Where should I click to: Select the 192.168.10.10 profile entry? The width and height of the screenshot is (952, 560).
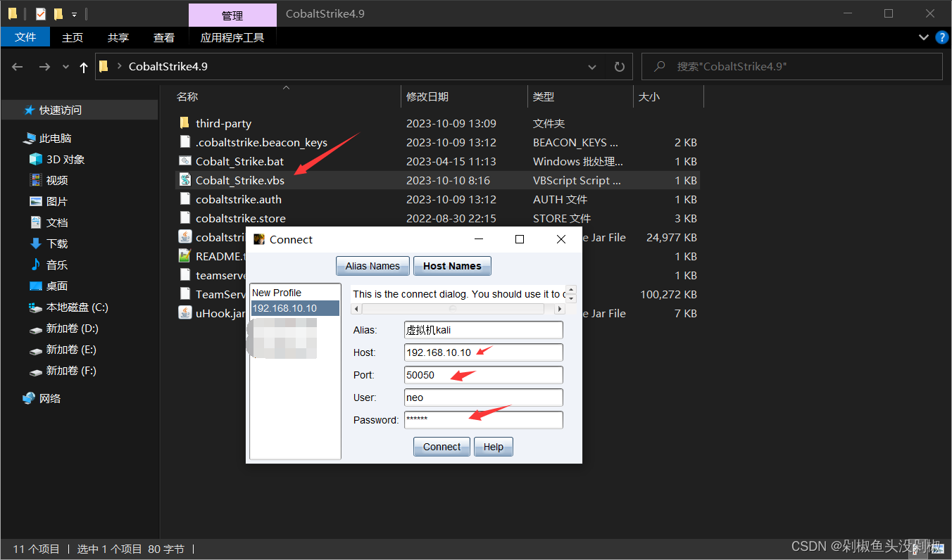point(295,308)
